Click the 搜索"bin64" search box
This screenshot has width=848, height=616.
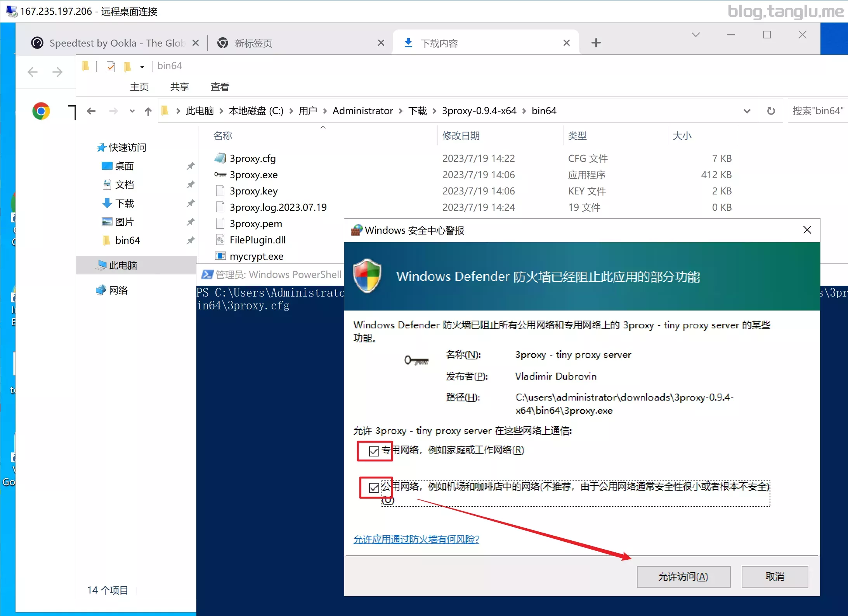click(818, 111)
